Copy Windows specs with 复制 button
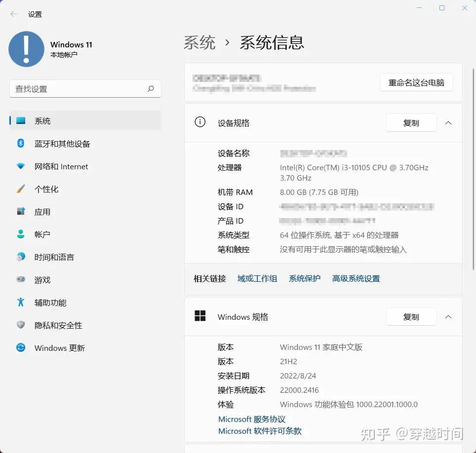Screen dimensions: 476x453 coord(411,317)
